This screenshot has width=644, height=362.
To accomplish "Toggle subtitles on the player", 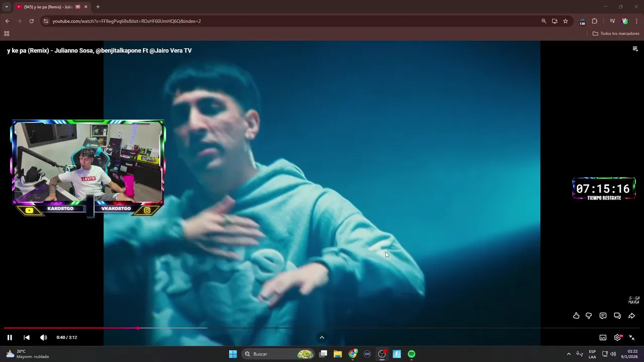I will tap(603, 337).
